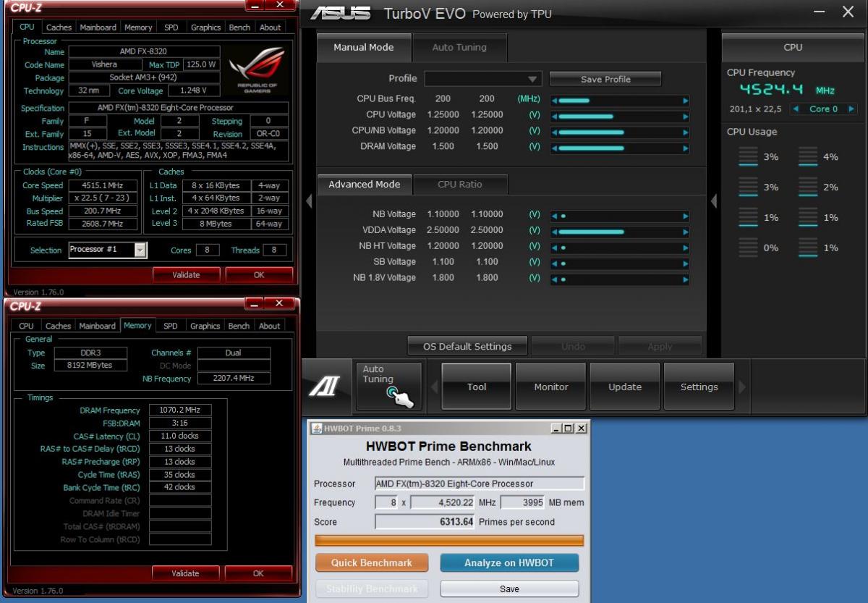Open SPD tab in bottom CPU-Z window

171,326
